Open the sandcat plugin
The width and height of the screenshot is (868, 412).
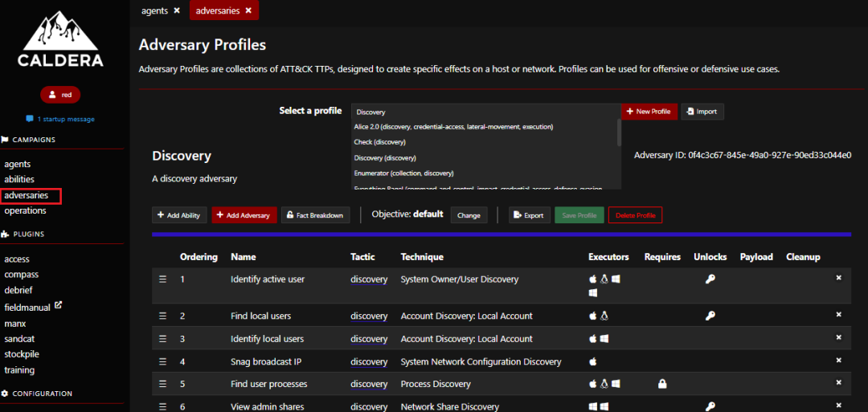(19, 339)
